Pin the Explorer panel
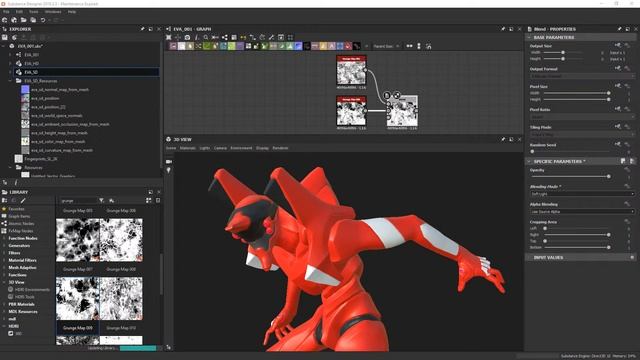Screen dimensions: 640x360 [x=142, y=29]
